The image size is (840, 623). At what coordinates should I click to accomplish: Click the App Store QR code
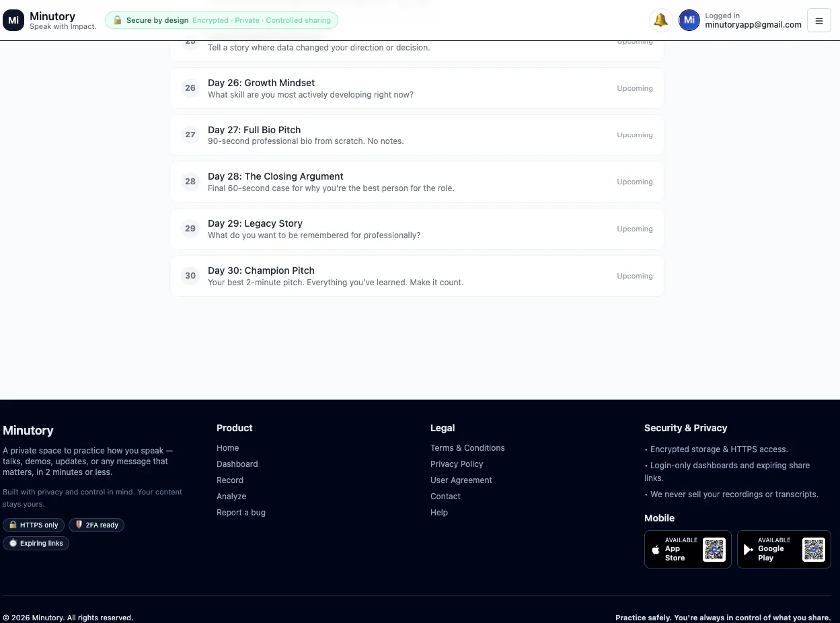714,550
